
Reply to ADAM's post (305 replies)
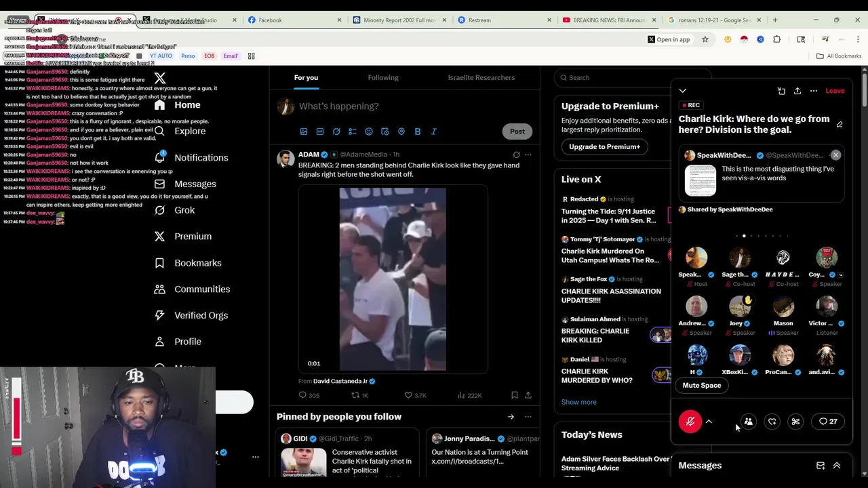click(x=309, y=395)
